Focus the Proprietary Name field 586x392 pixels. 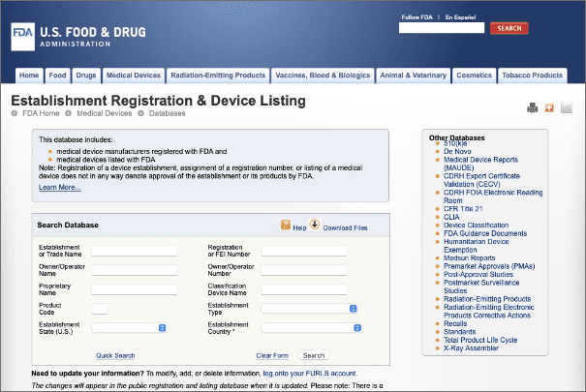coord(135,289)
